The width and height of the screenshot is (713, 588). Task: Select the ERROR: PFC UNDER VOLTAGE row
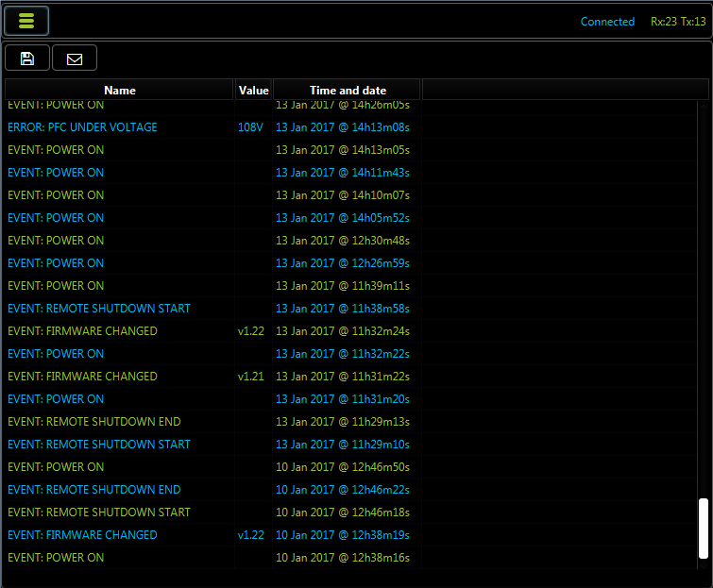(350, 127)
